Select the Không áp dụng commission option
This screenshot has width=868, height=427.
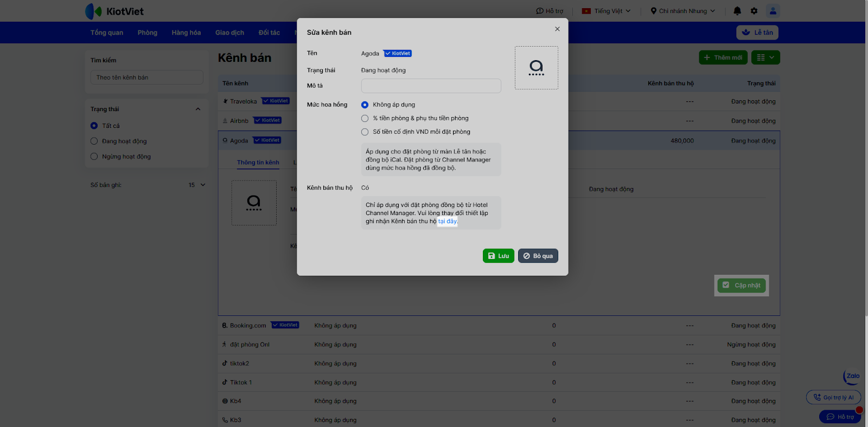tap(365, 105)
